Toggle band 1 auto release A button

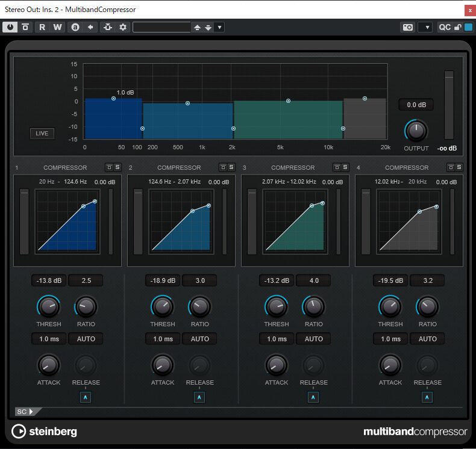[86, 397]
